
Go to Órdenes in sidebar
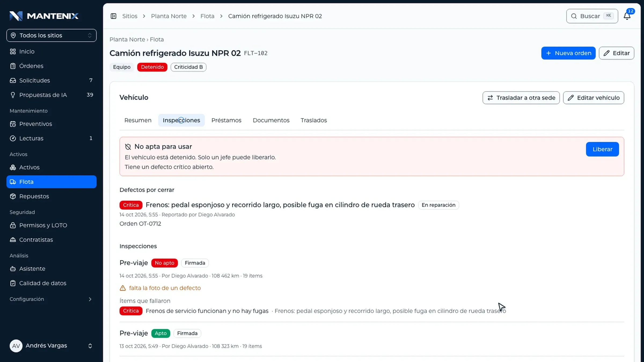(x=52, y=66)
